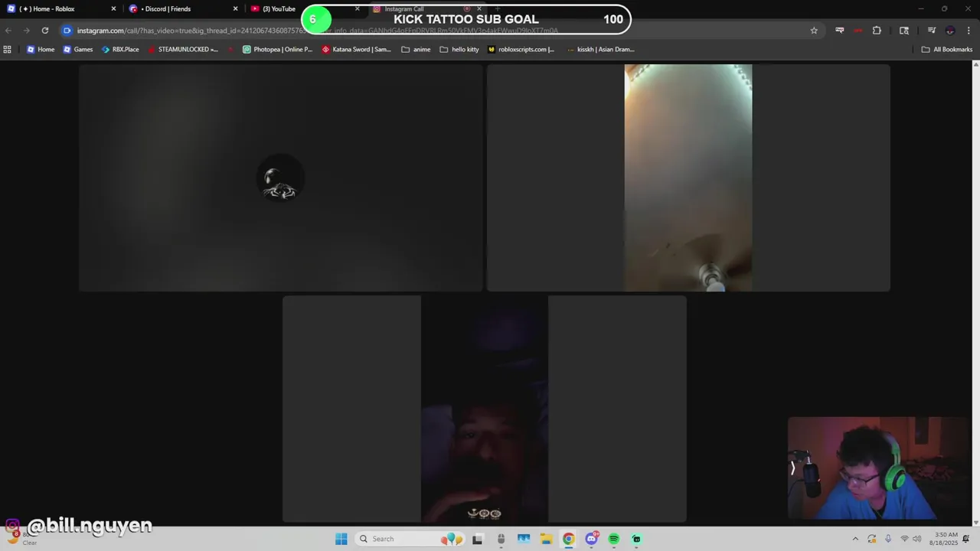Open the Windows Start menu

(x=341, y=539)
